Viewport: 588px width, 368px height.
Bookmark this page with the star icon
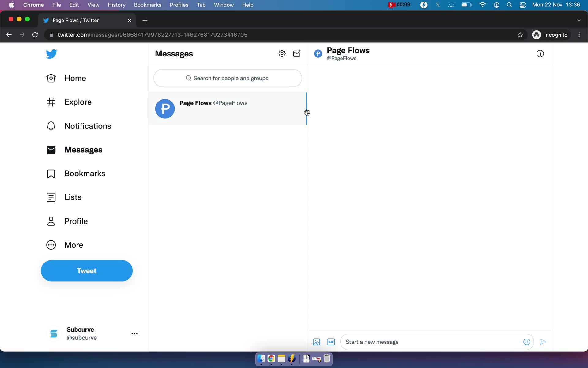tap(520, 35)
